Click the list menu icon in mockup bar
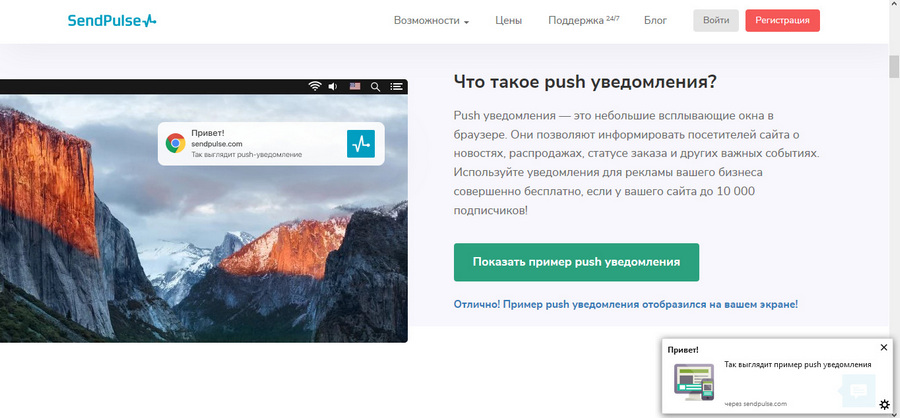900x418 pixels. 396,87
